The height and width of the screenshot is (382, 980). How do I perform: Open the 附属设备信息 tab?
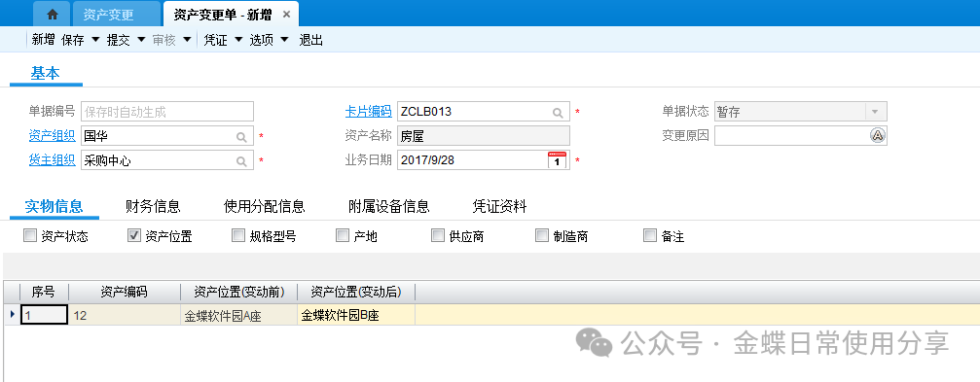[x=388, y=206]
